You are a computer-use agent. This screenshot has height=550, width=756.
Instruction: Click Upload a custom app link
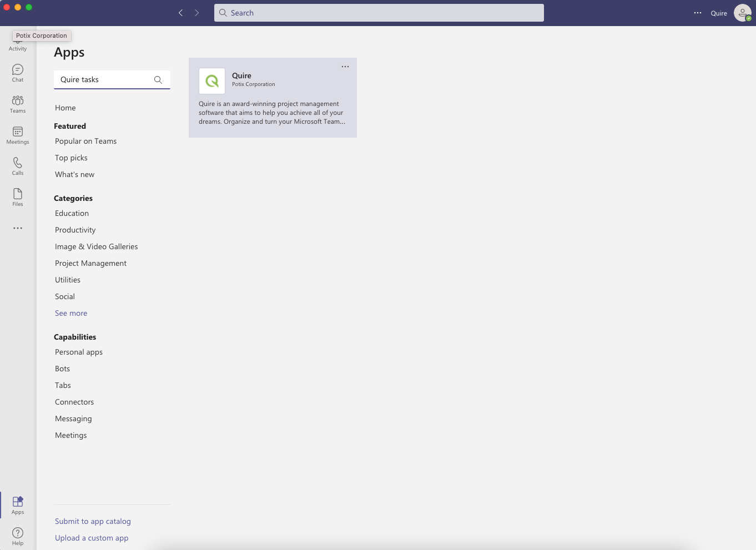click(x=92, y=538)
